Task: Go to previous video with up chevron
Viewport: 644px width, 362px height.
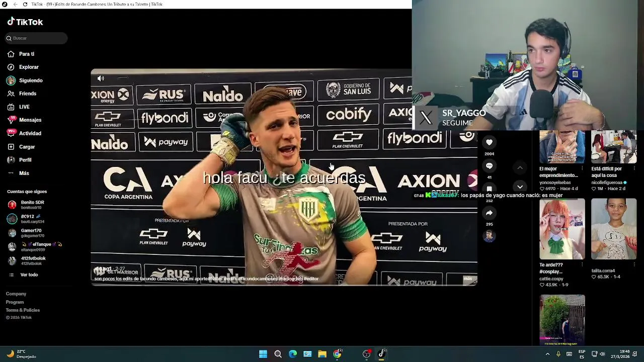Action: click(520, 167)
